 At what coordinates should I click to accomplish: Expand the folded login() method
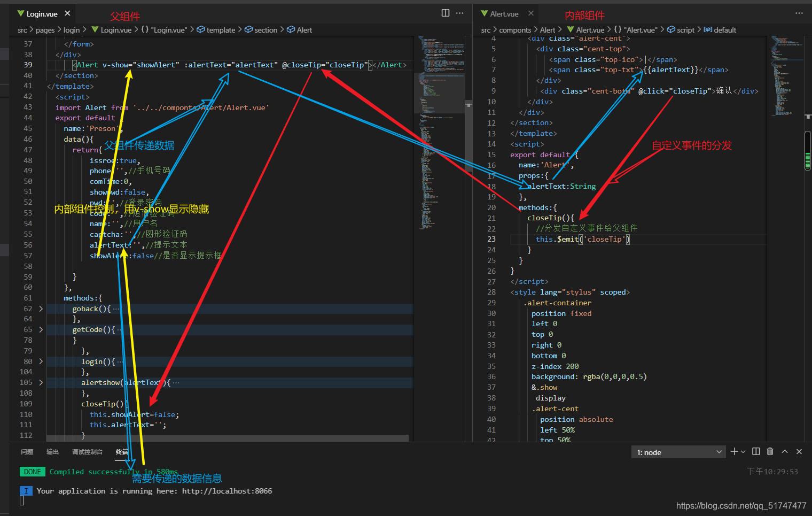(41, 361)
